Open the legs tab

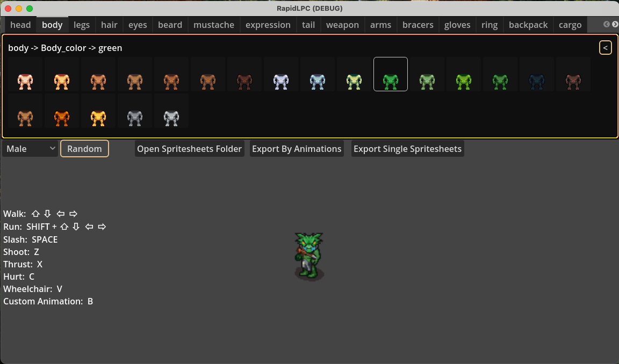pos(82,25)
